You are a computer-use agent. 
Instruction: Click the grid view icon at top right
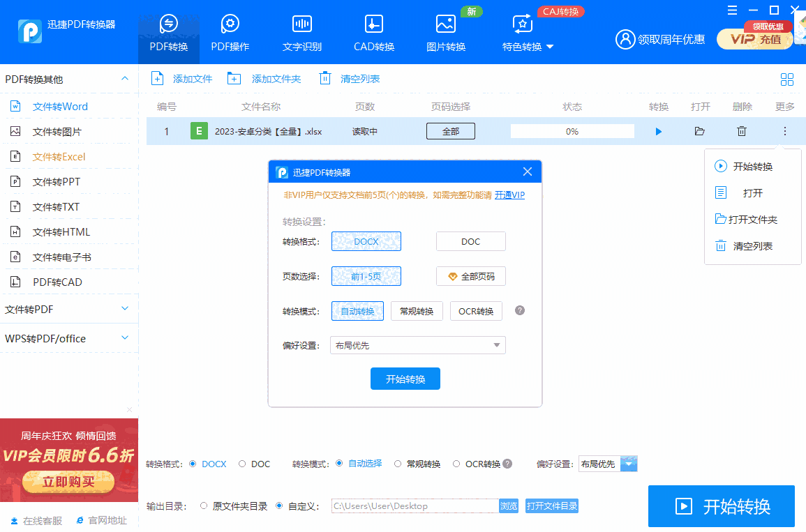coord(787,79)
